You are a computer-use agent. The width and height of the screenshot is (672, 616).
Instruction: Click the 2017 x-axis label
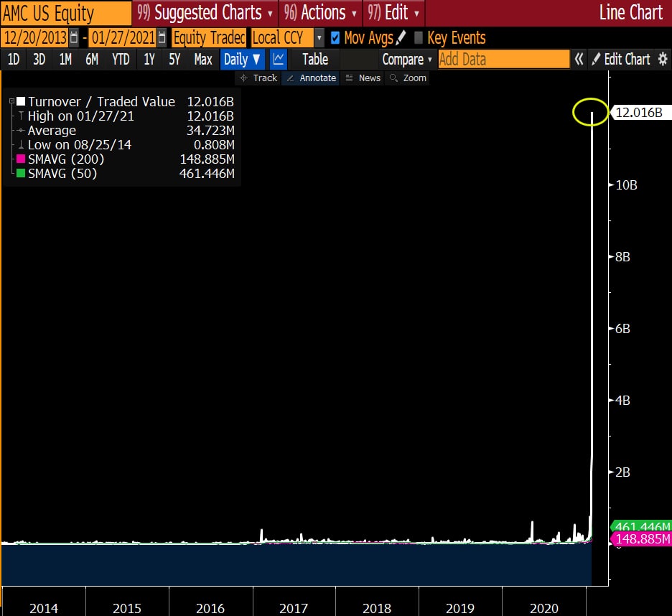294,608
